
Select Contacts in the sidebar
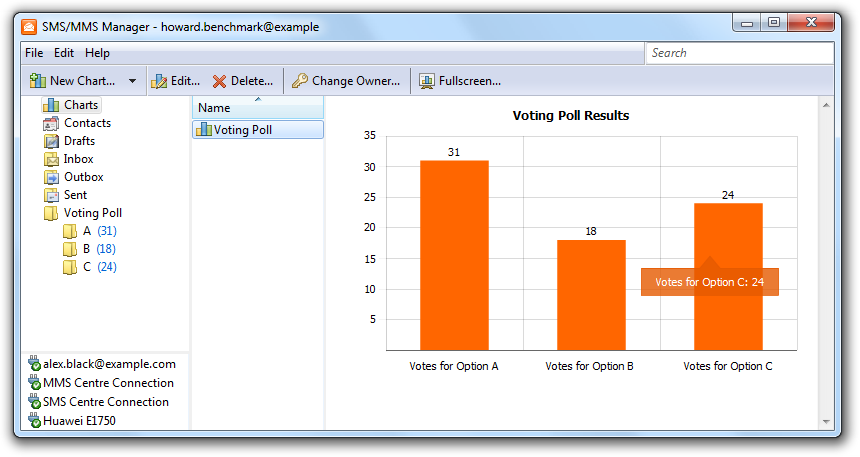point(87,123)
